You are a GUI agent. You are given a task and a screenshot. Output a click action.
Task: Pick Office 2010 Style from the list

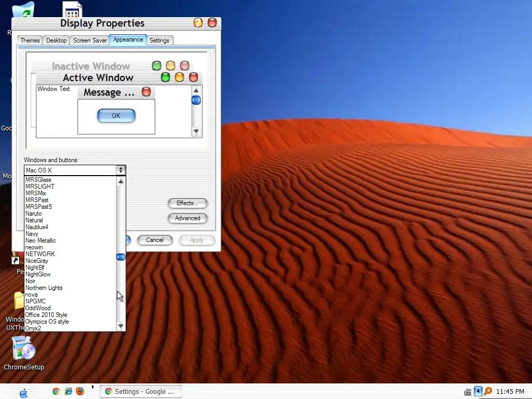pyautogui.click(x=70, y=315)
